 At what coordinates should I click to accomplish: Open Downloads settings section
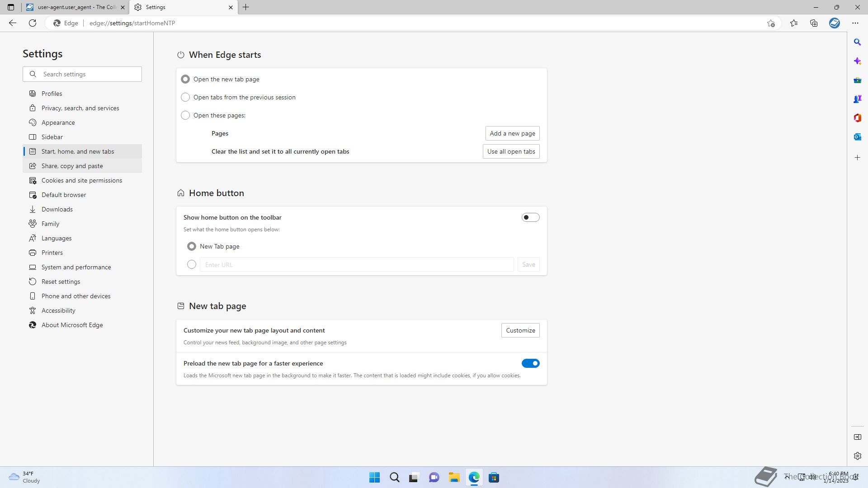coord(82,209)
